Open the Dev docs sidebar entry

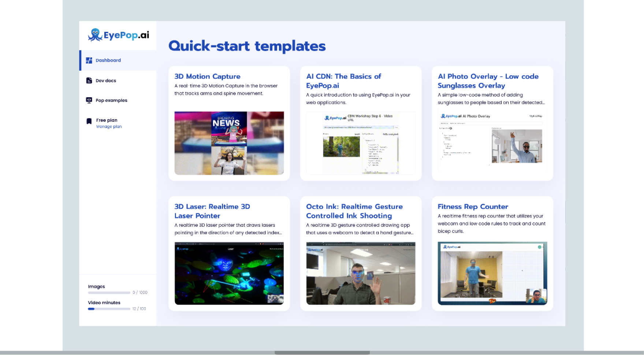tap(106, 80)
